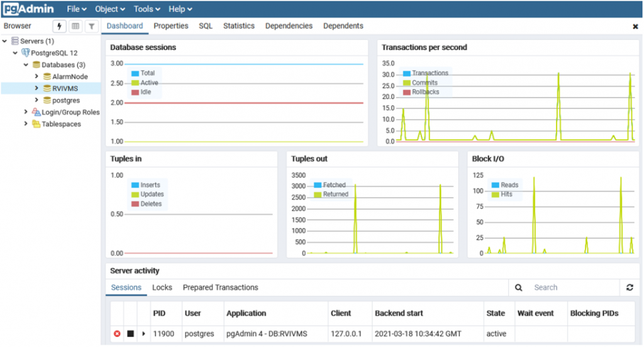Select the Tablespaces tree item
This screenshot has width=644, height=347.
click(61, 124)
